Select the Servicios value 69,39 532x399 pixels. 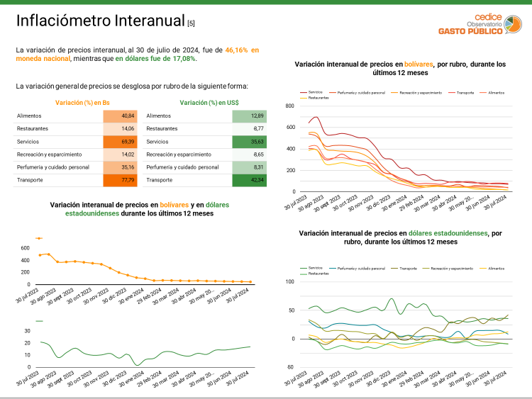[120, 142]
